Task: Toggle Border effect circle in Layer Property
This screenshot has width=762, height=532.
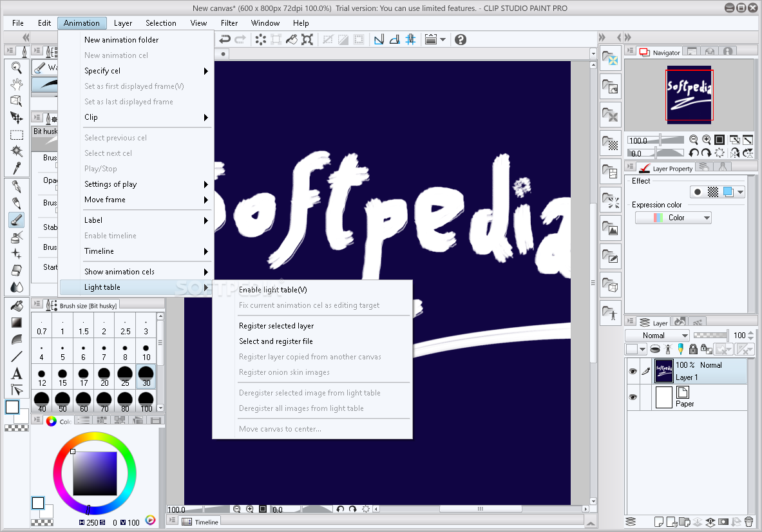Action: tap(698, 192)
